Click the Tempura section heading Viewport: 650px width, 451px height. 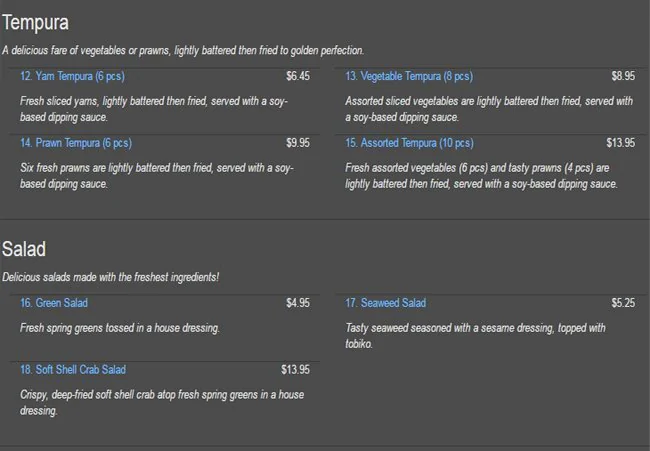pyautogui.click(x=35, y=22)
